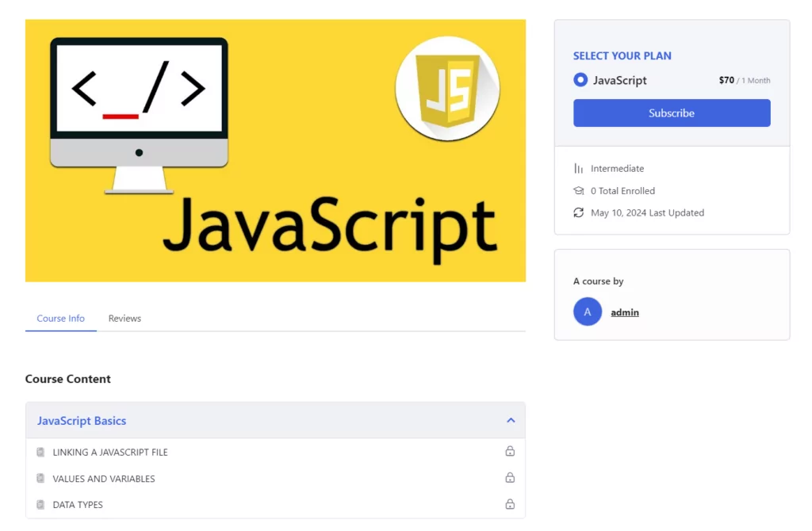Click the Course Content heading
The image size is (812, 531).
tap(68, 379)
